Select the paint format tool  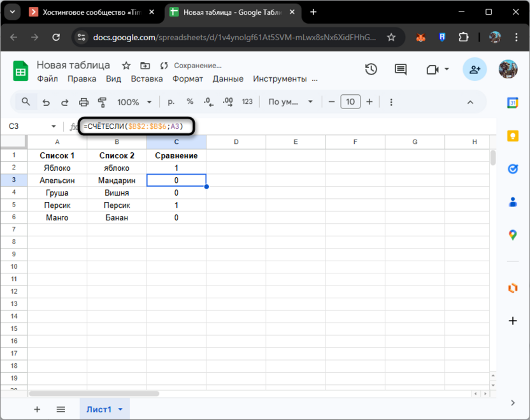click(x=101, y=101)
